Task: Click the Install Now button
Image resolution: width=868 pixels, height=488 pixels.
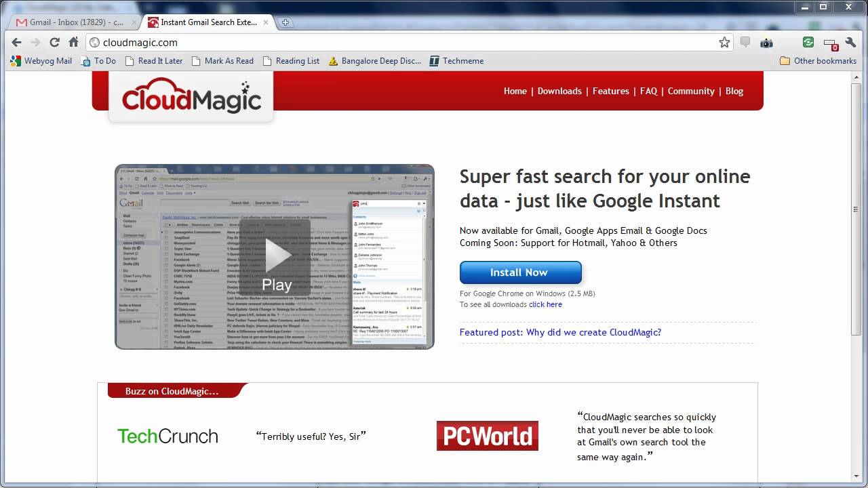Action: pyautogui.click(x=521, y=272)
